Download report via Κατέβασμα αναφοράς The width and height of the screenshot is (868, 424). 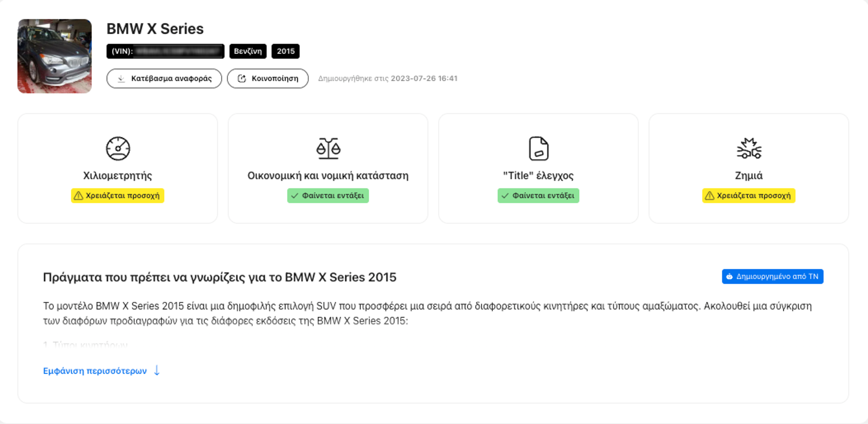click(x=164, y=78)
